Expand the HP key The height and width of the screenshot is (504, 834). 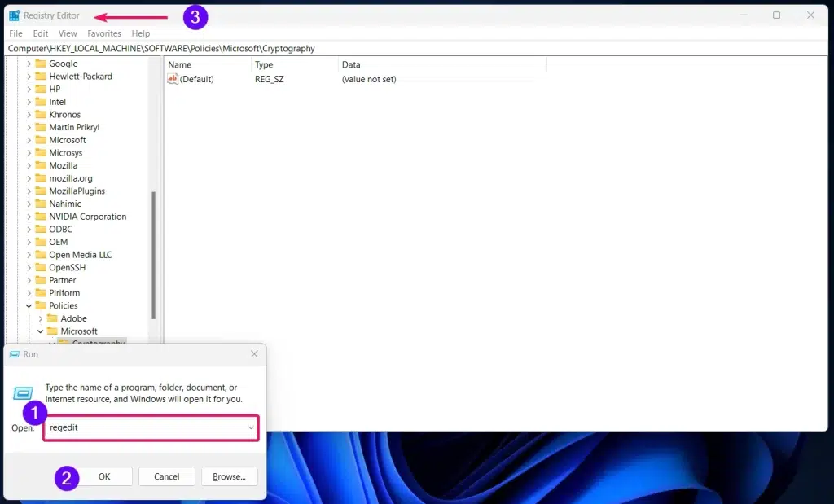click(29, 90)
